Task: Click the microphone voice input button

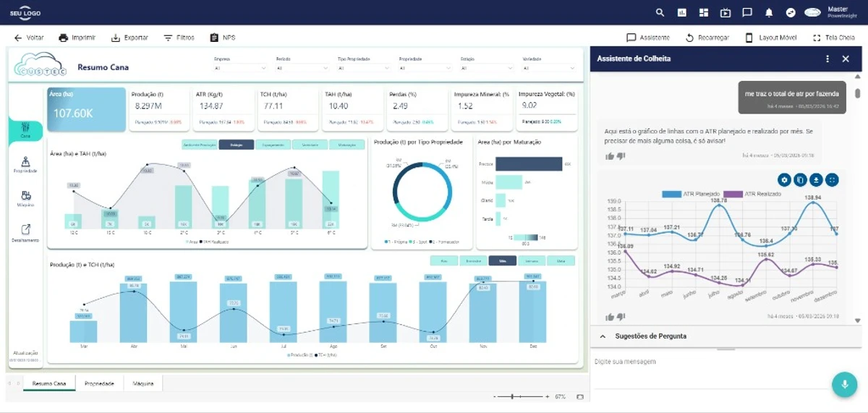Action: tap(843, 384)
